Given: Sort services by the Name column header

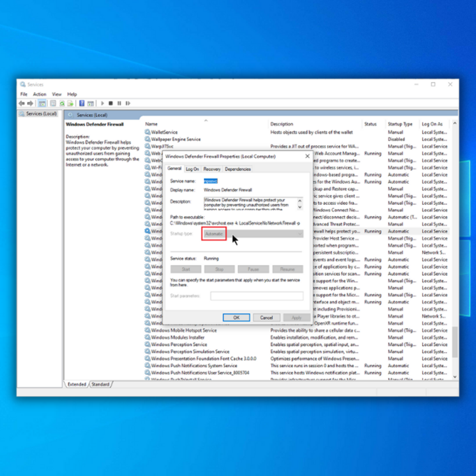Looking at the screenshot, I should [x=206, y=124].
